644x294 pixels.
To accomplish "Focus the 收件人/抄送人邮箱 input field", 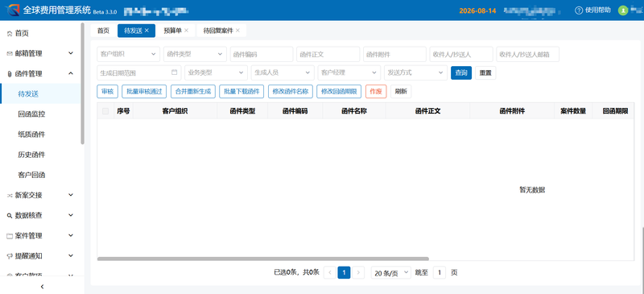I will point(528,54).
